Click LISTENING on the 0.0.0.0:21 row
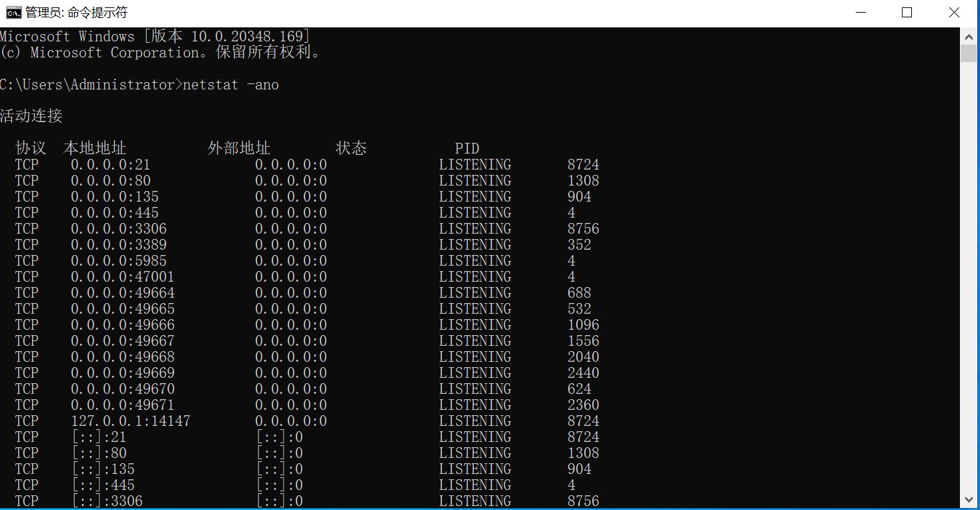The height and width of the screenshot is (510, 980). 475,164
